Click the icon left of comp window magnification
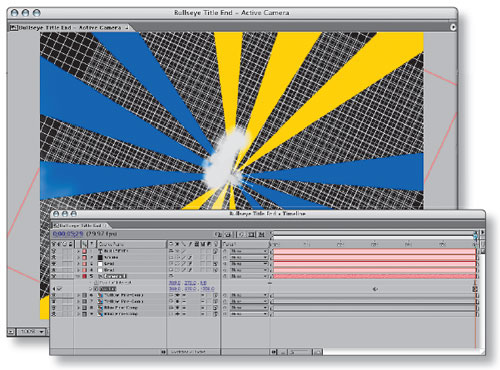This screenshot has width=500, height=370. 11,332
